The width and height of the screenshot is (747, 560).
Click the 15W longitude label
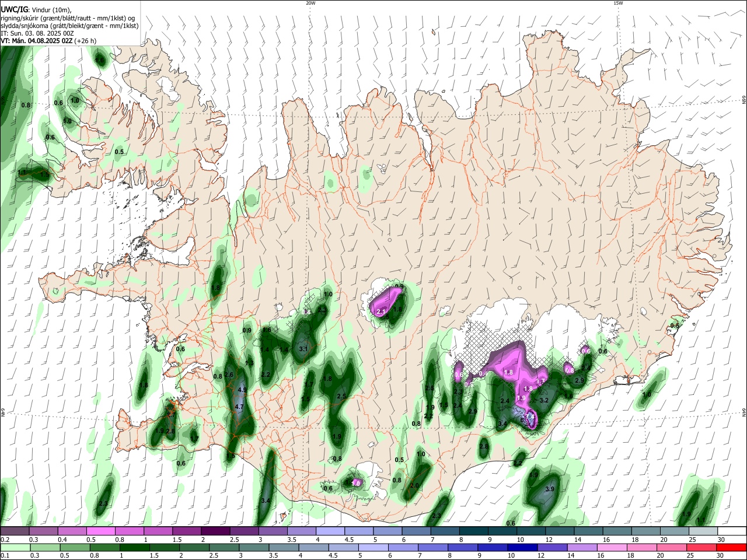(x=618, y=3)
